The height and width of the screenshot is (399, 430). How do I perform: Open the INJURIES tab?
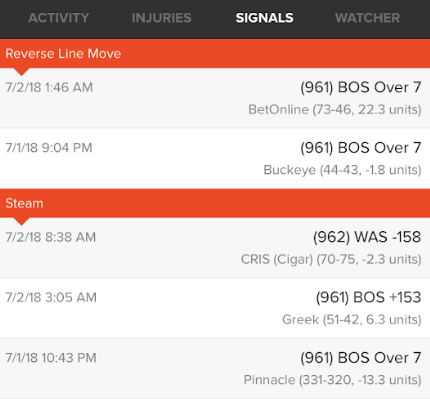pyautogui.click(x=161, y=18)
